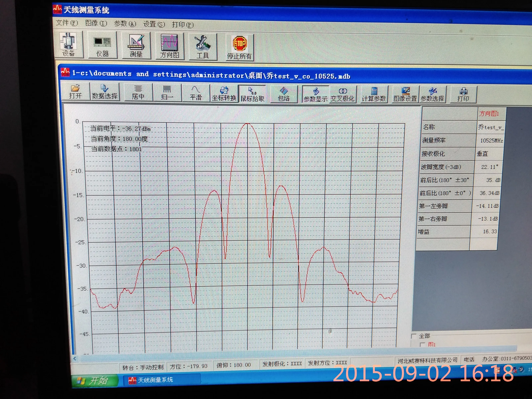532x399 pixels.
Task: Check the 全部 (All) checkbox
Action: click(414, 336)
